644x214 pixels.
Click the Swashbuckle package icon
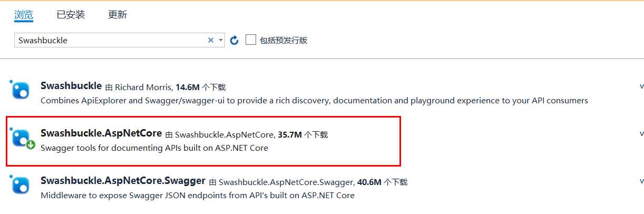[x=21, y=90]
